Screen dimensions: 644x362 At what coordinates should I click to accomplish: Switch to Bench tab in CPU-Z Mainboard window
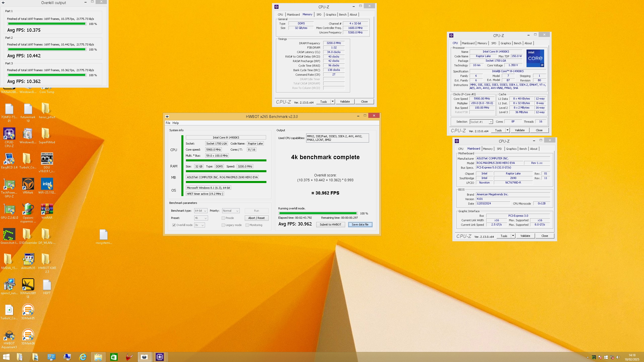pos(523,149)
